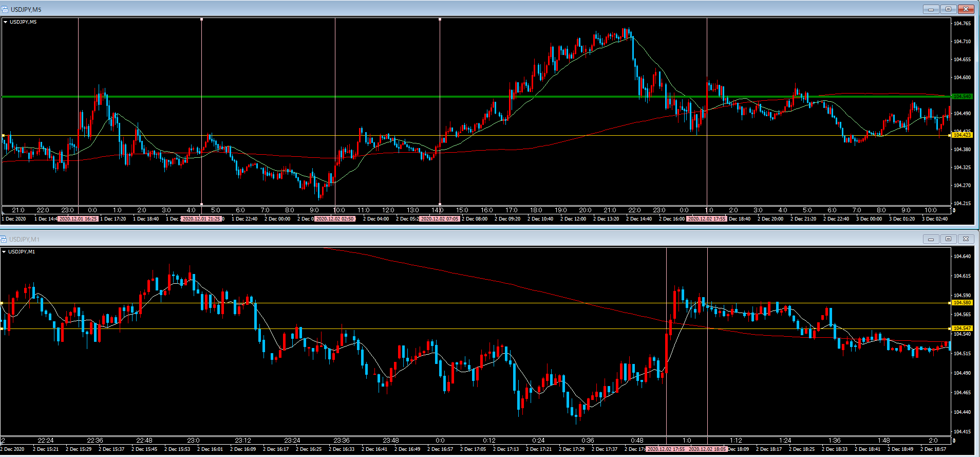Select the green 104.540 price level label
980x457 pixels.
click(x=962, y=97)
